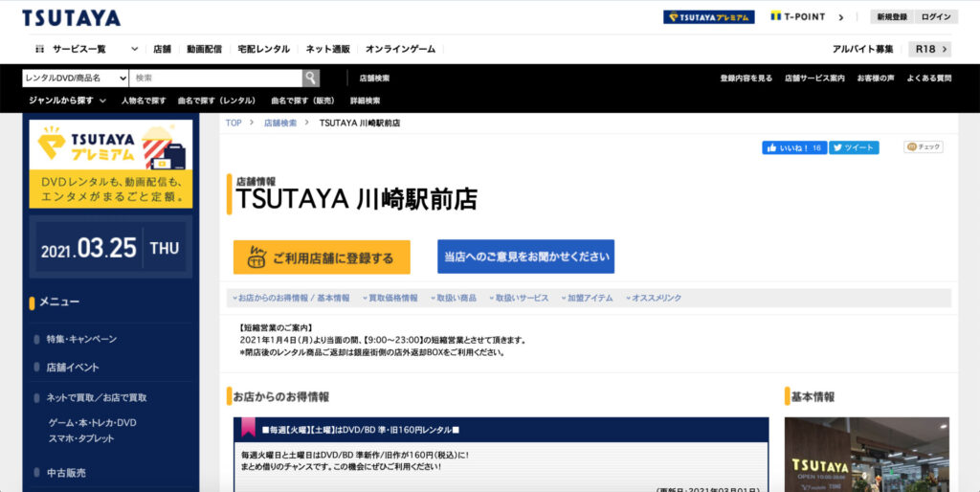Jump to 取扱い商品 section
Viewport: 980px width, 492px height.
point(454,299)
